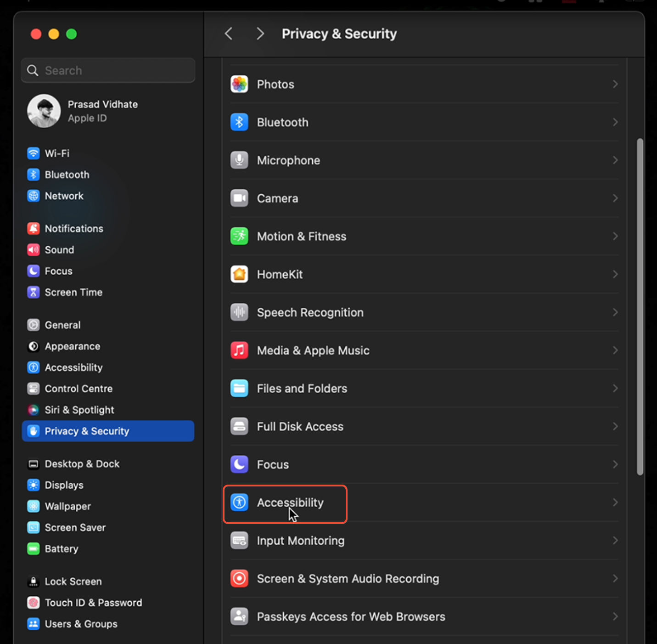The image size is (657, 644).
Task: Select the Focus moon icon in privacy list
Action: [x=239, y=464]
